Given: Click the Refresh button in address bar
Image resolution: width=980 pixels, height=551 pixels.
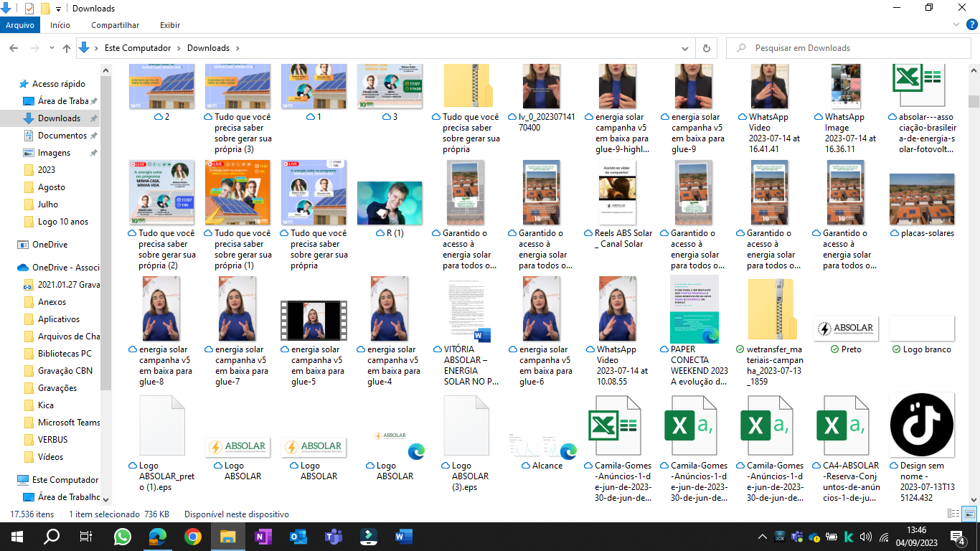Looking at the screenshot, I should tap(707, 48).
